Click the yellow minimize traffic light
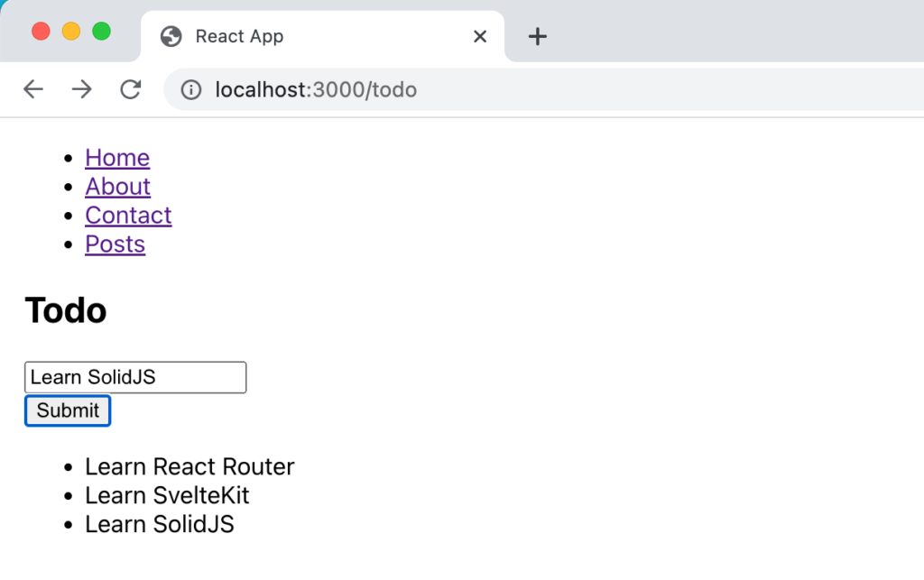The image size is (924, 580). [71, 30]
